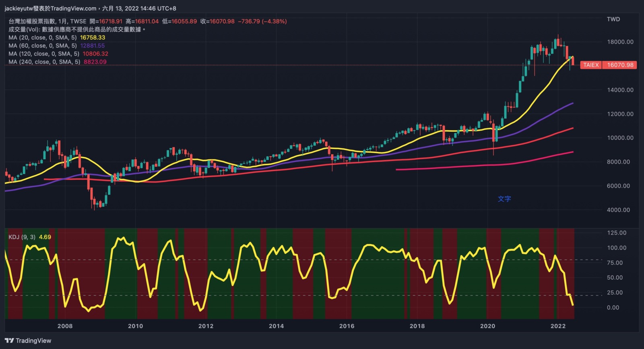Select the MA 60 indicator legend
This screenshot has height=349, width=644.
(42, 46)
